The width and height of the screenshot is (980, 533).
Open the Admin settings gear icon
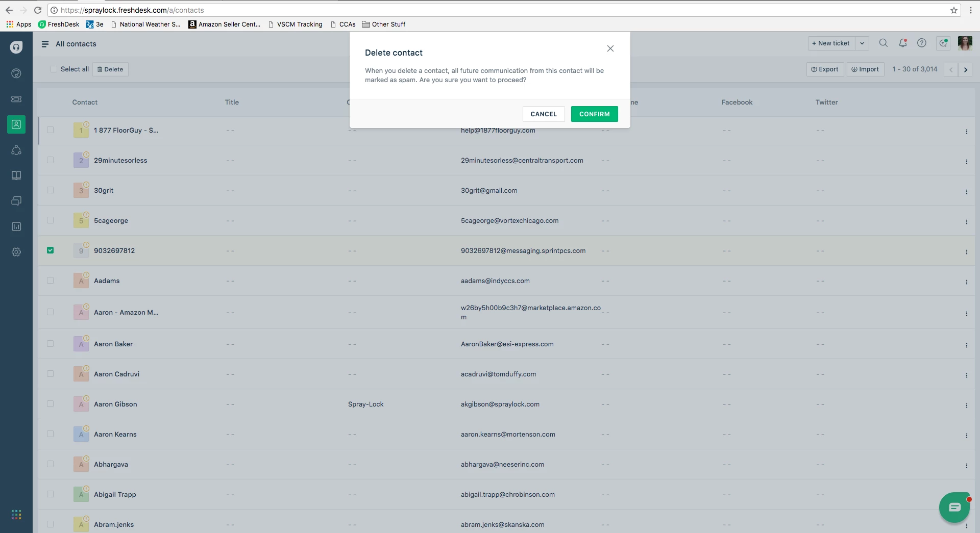(x=16, y=252)
